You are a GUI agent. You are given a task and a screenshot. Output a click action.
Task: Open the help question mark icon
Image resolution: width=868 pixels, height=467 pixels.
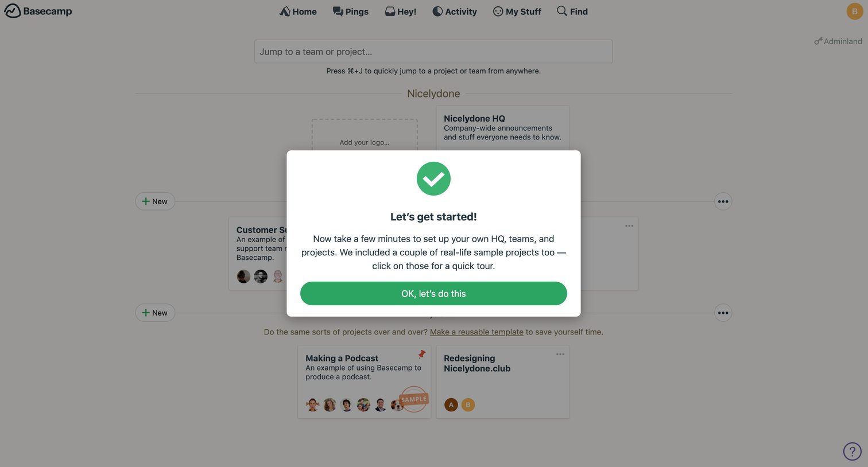(x=852, y=452)
